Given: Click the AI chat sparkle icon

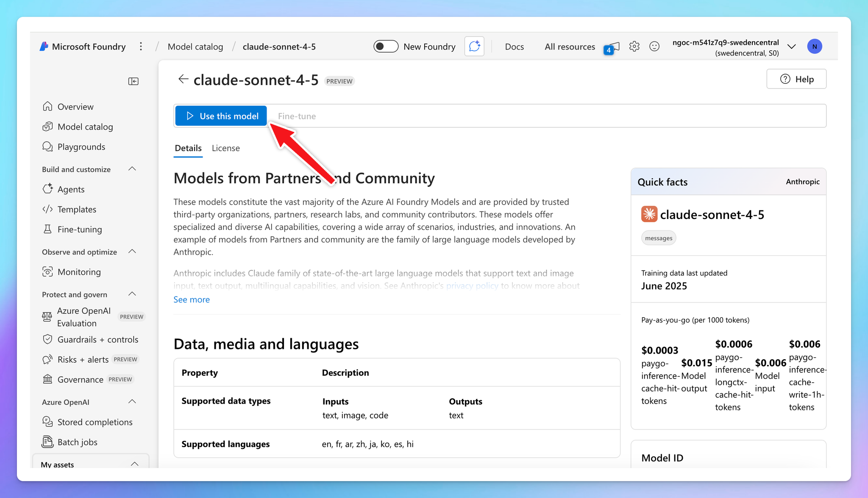Looking at the screenshot, I should (474, 46).
